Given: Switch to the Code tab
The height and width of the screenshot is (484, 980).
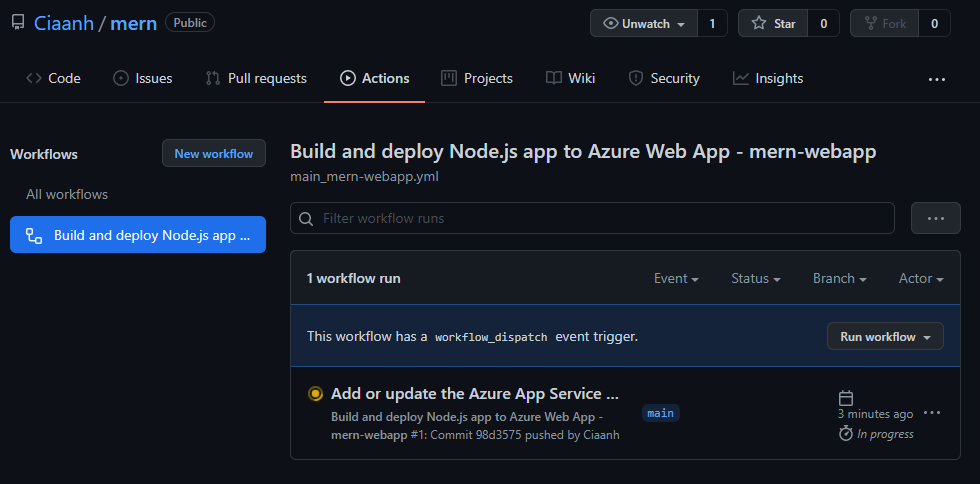Looking at the screenshot, I should point(53,78).
